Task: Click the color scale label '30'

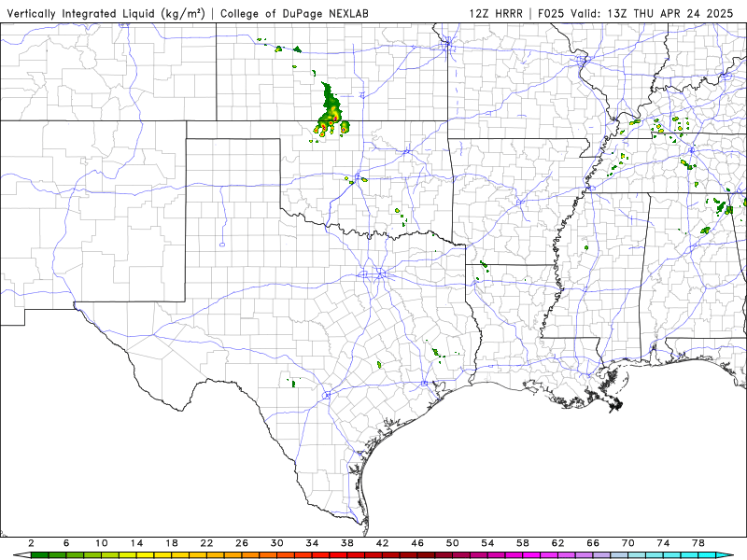Action: point(277,543)
